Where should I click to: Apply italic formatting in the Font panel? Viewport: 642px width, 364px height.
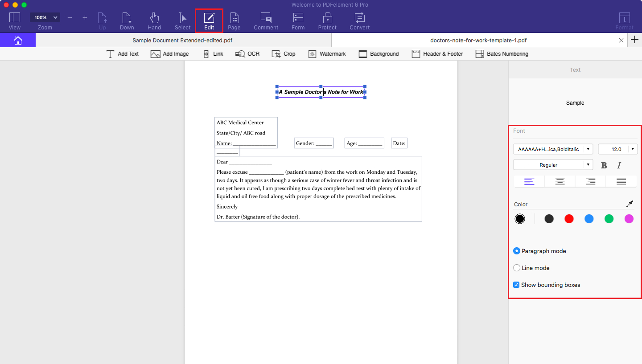point(619,165)
